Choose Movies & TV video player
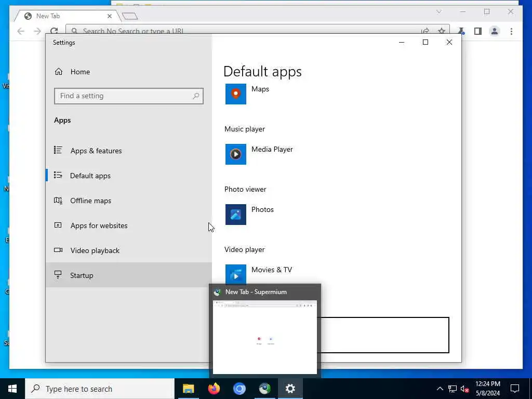Viewport: 532px width, 399px height. tap(272, 270)
